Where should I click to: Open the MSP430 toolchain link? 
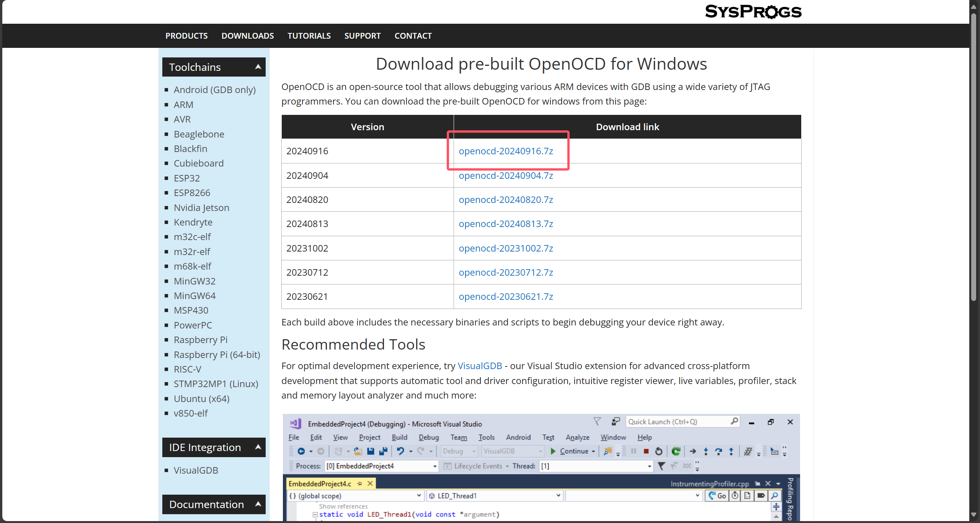click(x=191, y=310)
